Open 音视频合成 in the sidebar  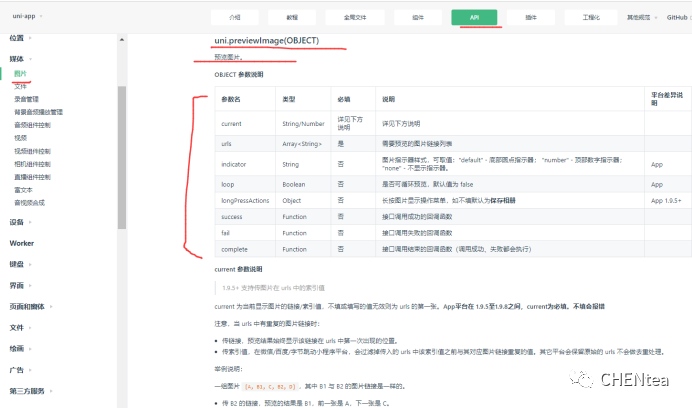click(29, 203)
